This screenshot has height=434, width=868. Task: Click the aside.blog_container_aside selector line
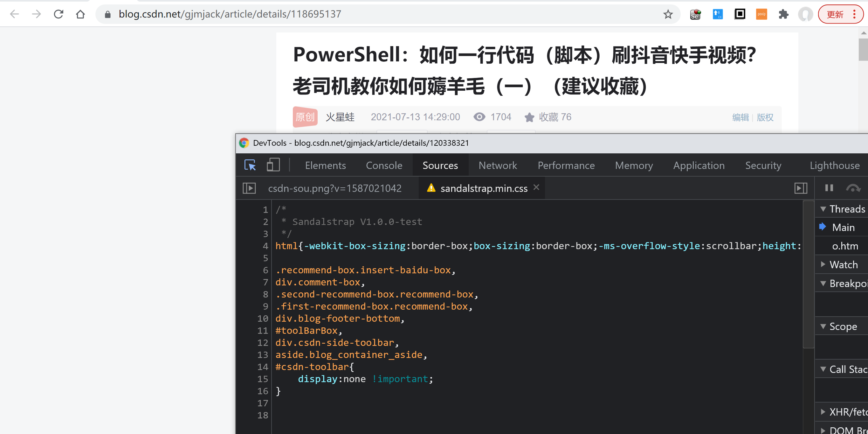point(351,354)
